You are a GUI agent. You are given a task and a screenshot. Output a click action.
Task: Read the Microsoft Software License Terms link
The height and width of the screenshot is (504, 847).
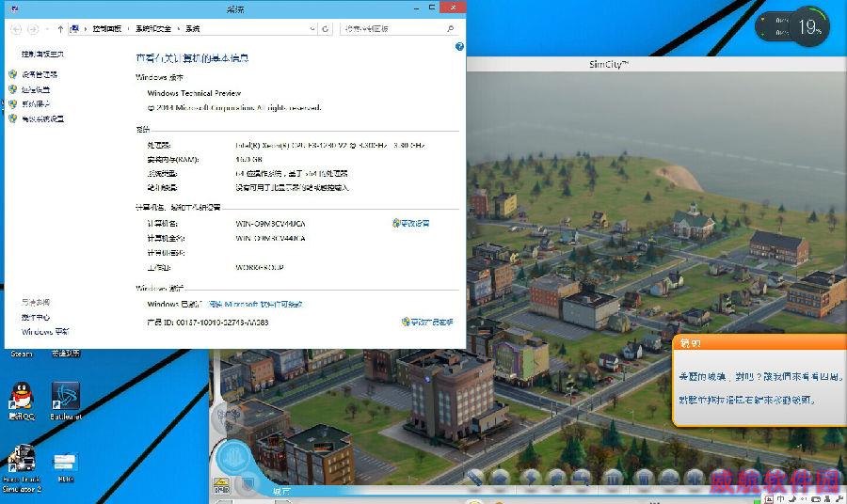[256, 305]
